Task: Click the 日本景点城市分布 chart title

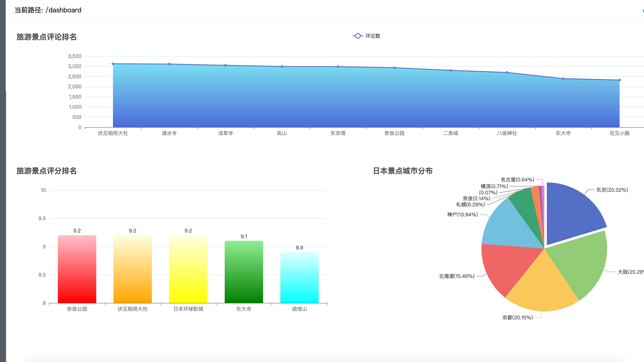Action: click(403, 171)
